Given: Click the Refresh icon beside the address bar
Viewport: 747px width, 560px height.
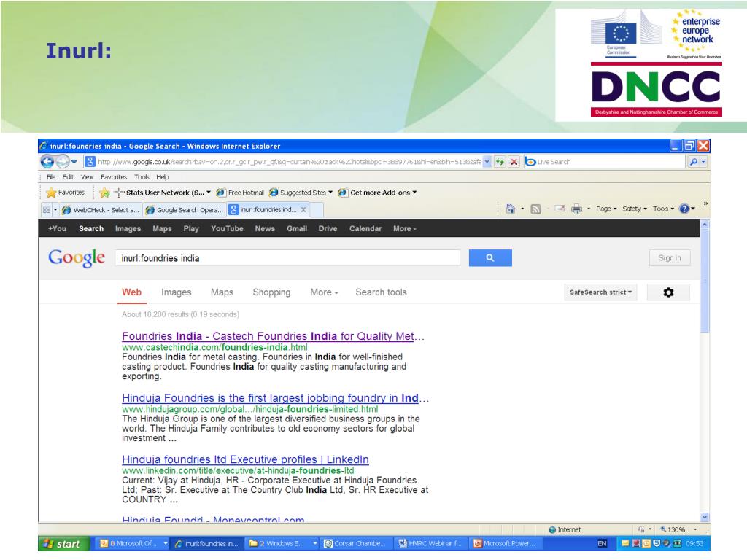Looking at the screenshot, I should [500, 162].
